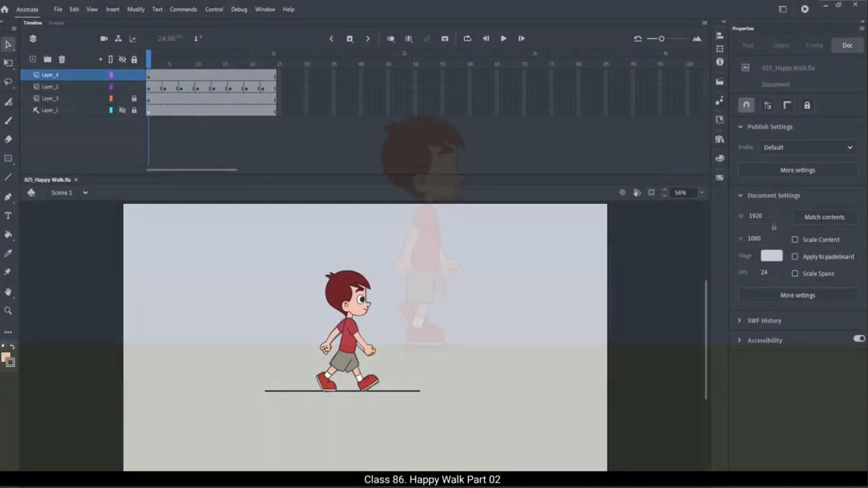Step back one frame
Viewport: 868px width, 488px height.
[x=486, y=39]
